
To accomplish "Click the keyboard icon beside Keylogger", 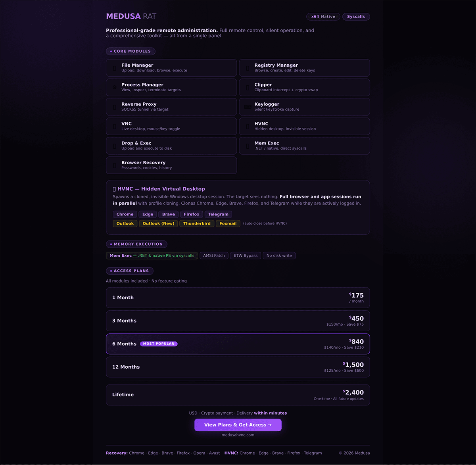I will click(x=248, y=107).
